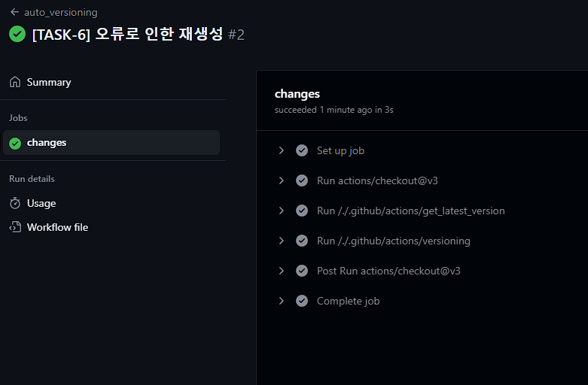Expand the get_latest_version step chevron
Image resolution: width=588 pixels, height=385 pixels.
click(x=282, y=211)
